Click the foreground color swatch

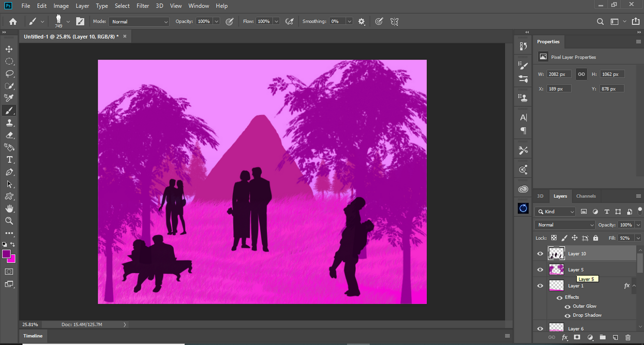tap(7, 254)
